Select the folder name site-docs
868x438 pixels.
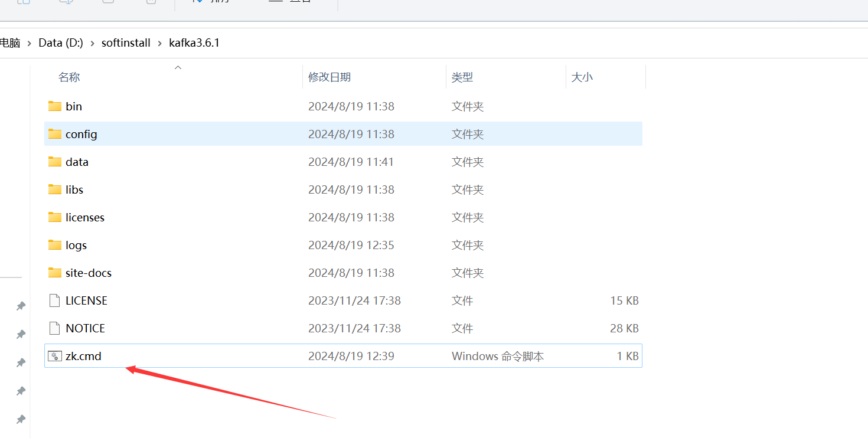[x=89, y=273]
